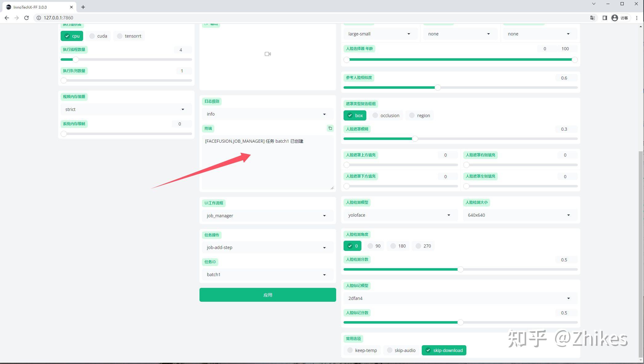Viewport: 644px width, 364px height.
Task: Click the reference face distance value 0.6
Action: click(566, 78)
